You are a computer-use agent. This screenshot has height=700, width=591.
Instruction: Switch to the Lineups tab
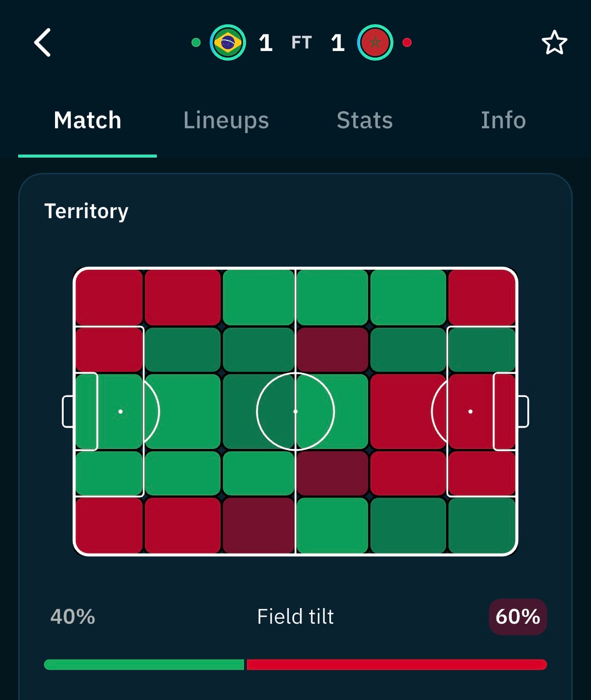226,120
